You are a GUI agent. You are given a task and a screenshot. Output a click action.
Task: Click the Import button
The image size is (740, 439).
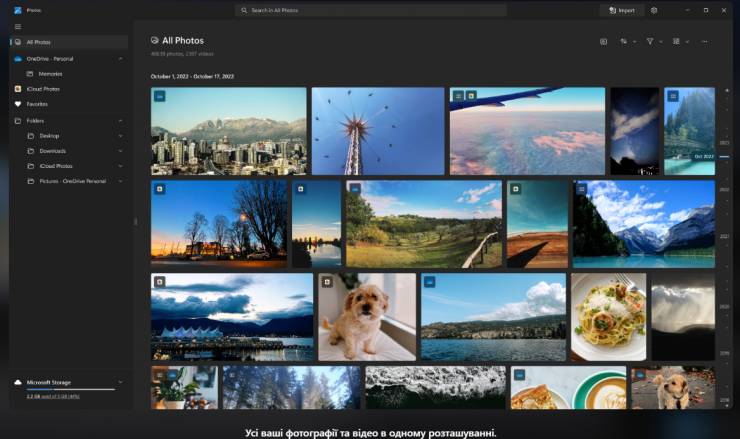pos(622,10)
